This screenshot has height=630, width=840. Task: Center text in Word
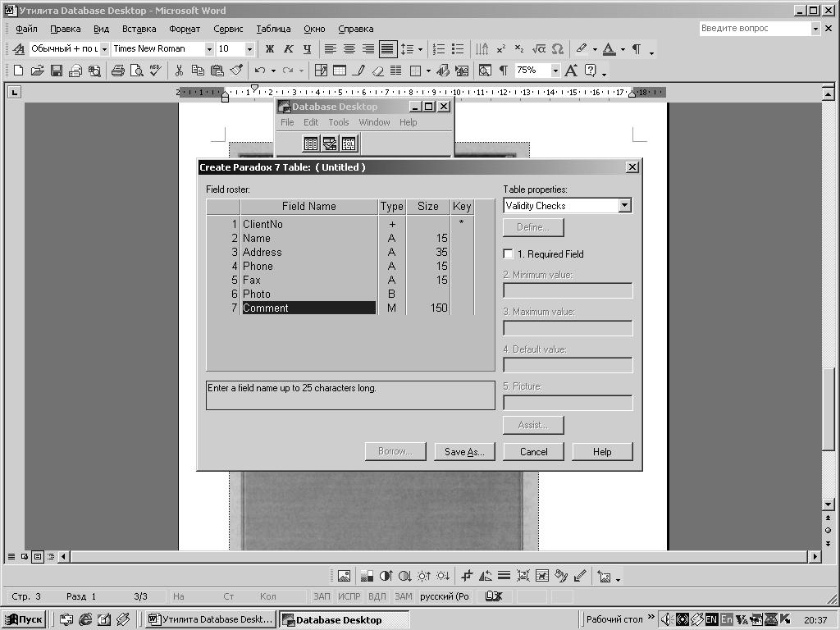coord(349,48)
